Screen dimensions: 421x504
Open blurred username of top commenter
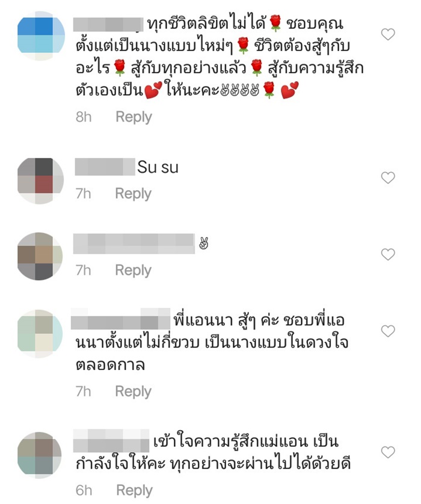coord(108,25)
